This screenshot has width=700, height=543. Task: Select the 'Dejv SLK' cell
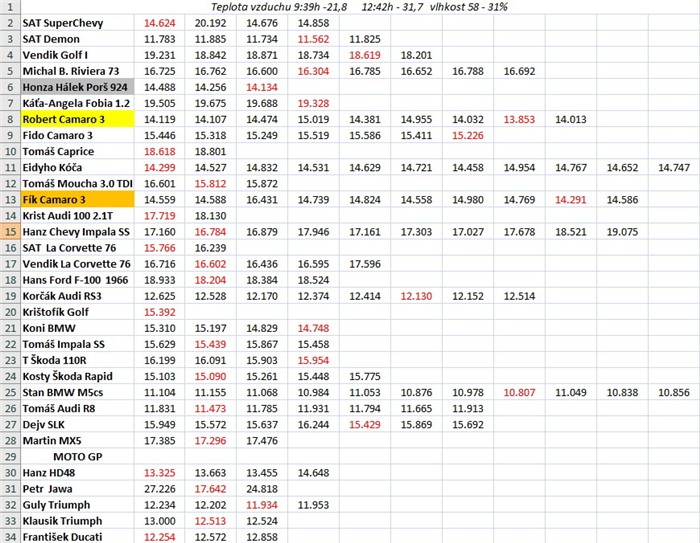pyautogui.click(x=77, y=425)
